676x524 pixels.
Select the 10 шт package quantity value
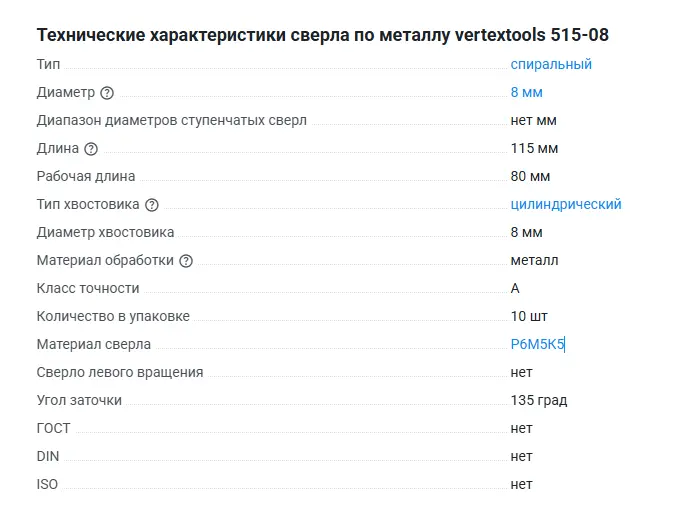529,316
